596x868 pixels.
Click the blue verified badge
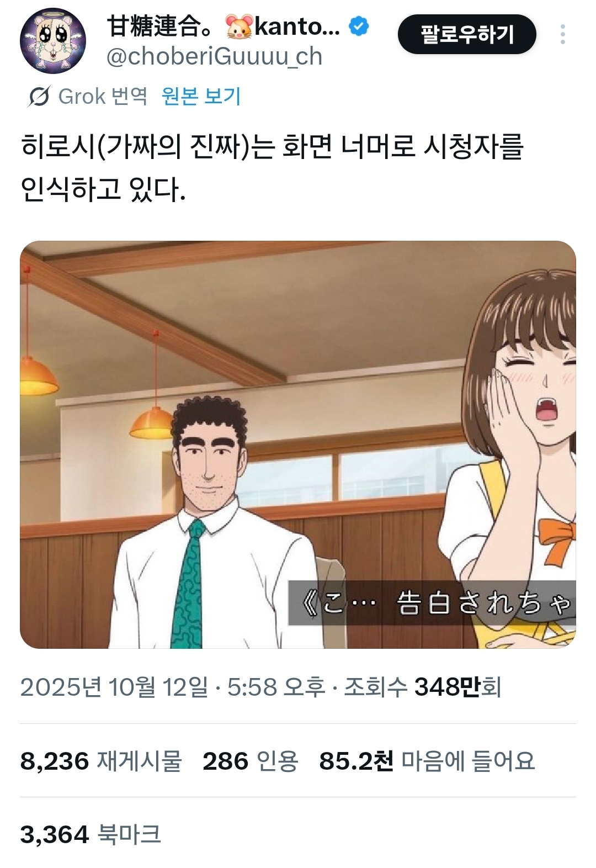(359, 26)
